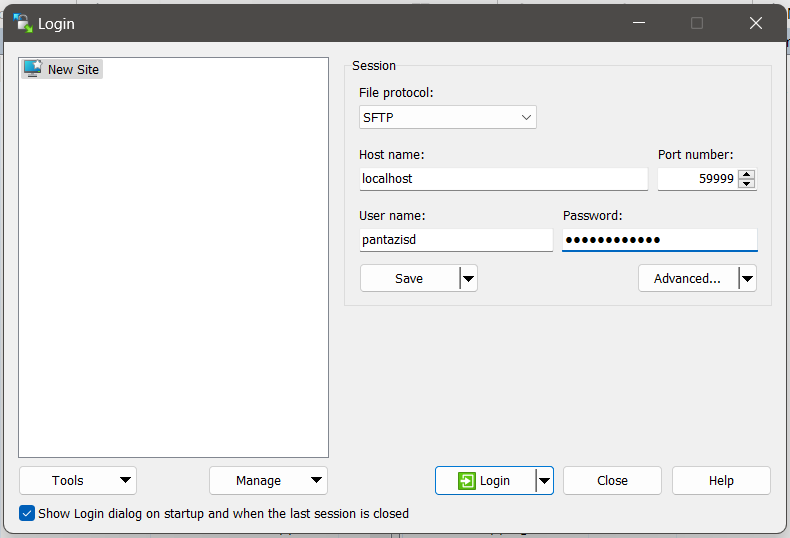This screenshot has width=790, height=538.
Task: Click the Host name field
Action: tap(503, 179)
